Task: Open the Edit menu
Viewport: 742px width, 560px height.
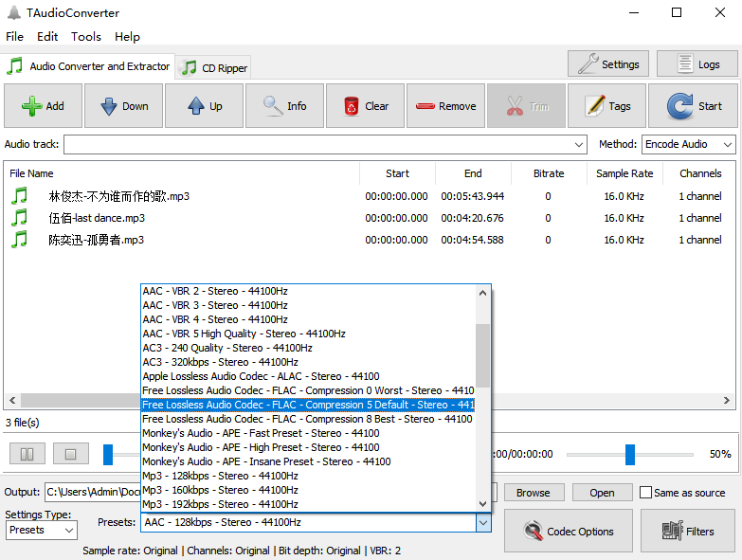Action: 47,37
